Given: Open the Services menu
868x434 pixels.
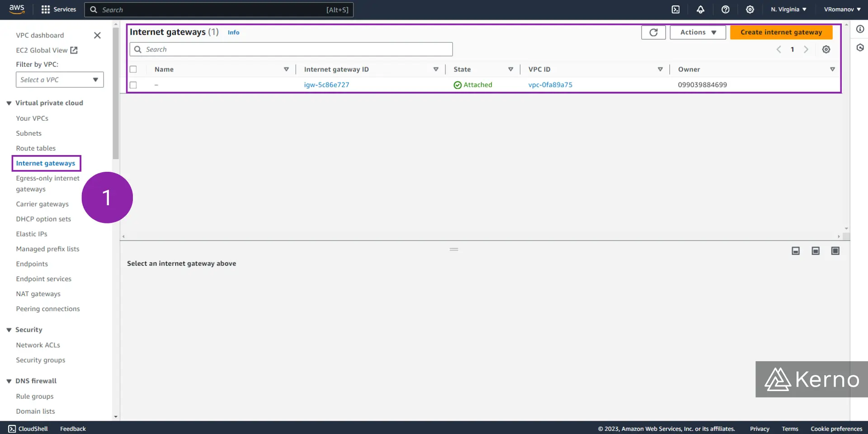Looking at the screenshot, I should [x=58, y=9].
